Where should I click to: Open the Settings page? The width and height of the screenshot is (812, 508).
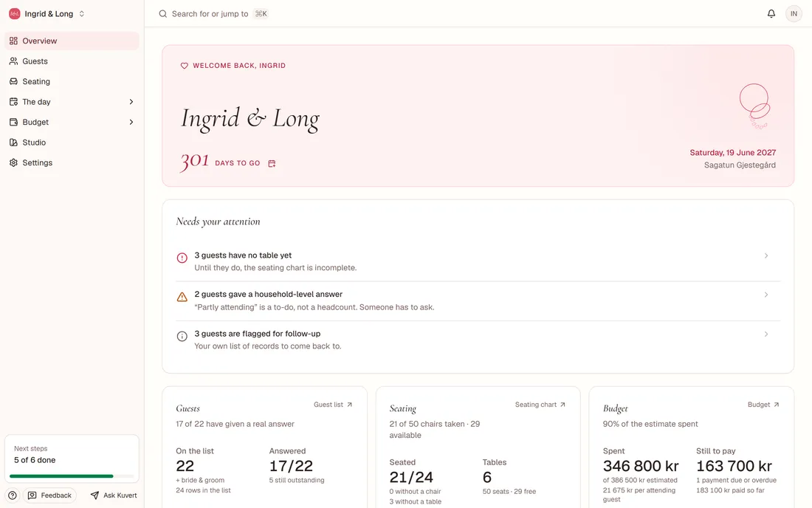coord(72,162)
